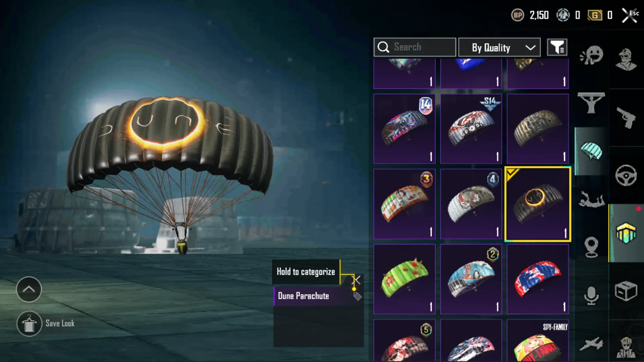Select the T-shirt outfit category icon
Image resolution: width=644 pixels, height=362 pixels.
point(591,103)
